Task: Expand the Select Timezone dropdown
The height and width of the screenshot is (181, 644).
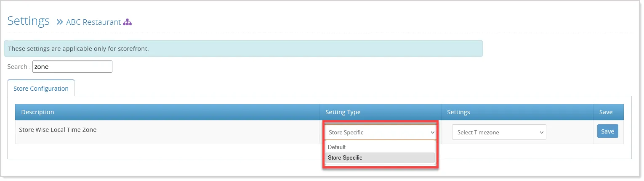Action: (x=499, y=132)
